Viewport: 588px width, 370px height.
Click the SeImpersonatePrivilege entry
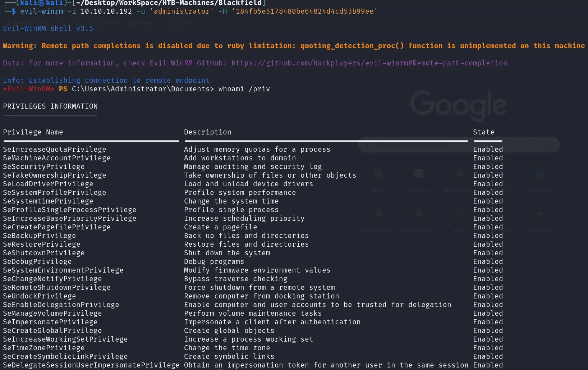pos(50,322)
